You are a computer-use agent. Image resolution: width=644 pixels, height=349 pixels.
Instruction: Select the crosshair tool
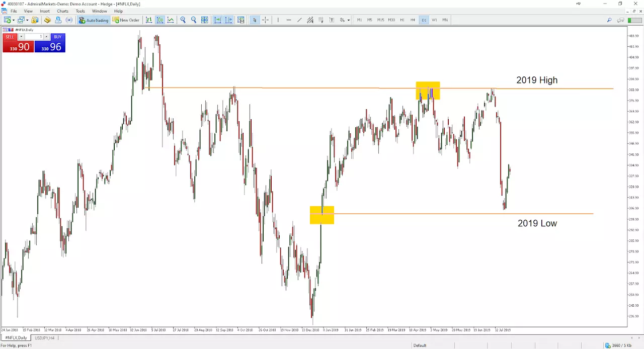[x=265, y=20]
